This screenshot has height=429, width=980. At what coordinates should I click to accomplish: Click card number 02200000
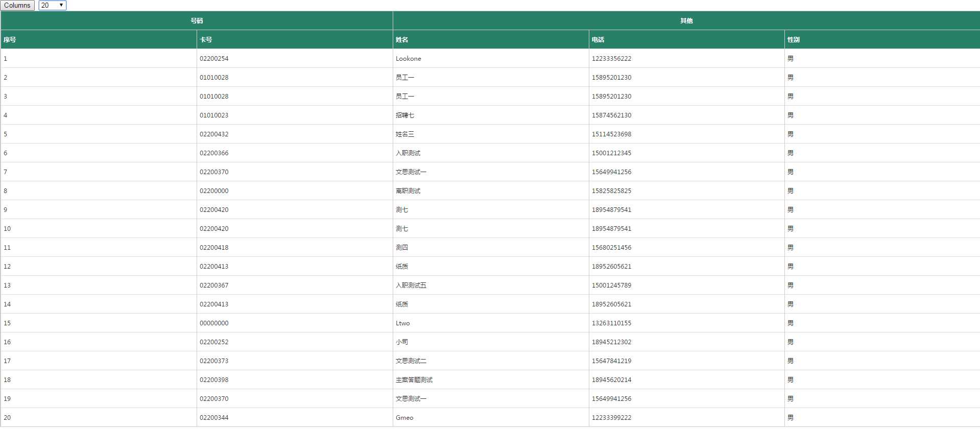(x=214, y=191)
